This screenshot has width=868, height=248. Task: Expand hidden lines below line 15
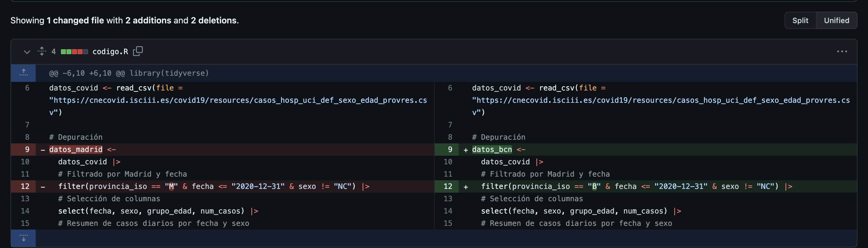tap(23, 238)
